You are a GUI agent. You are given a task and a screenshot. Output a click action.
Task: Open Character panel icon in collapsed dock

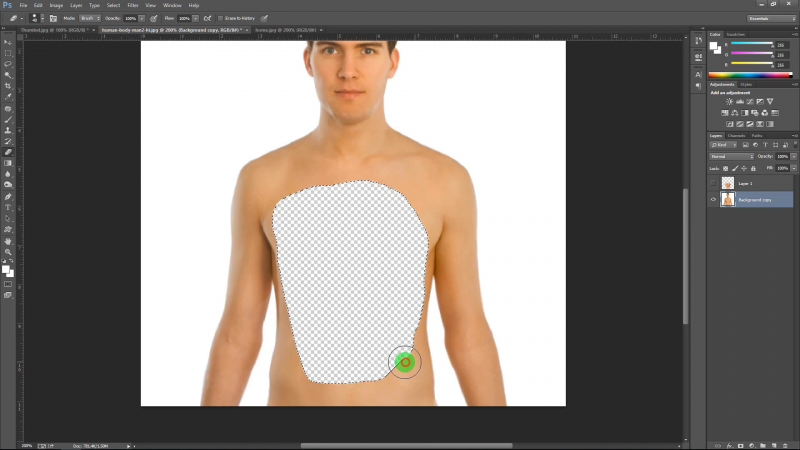698,74
